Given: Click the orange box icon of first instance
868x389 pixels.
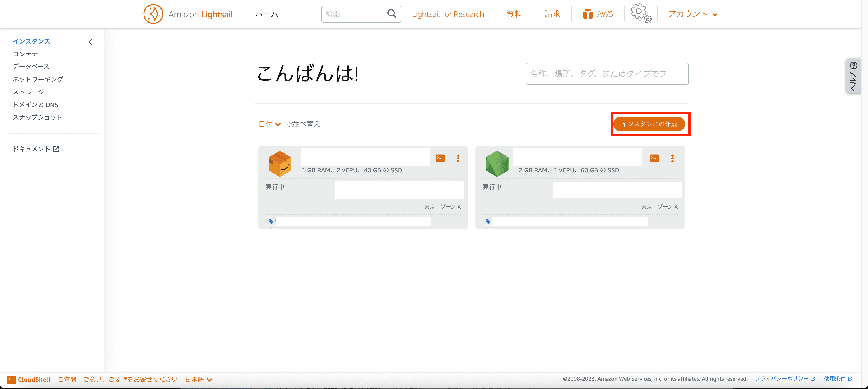Looking at the screenshot, I should 280,164.
